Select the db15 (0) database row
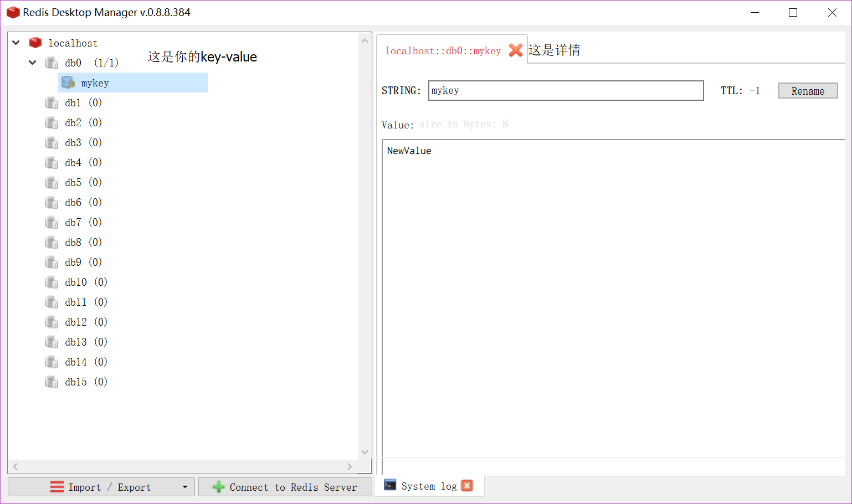 click(86, 382)
